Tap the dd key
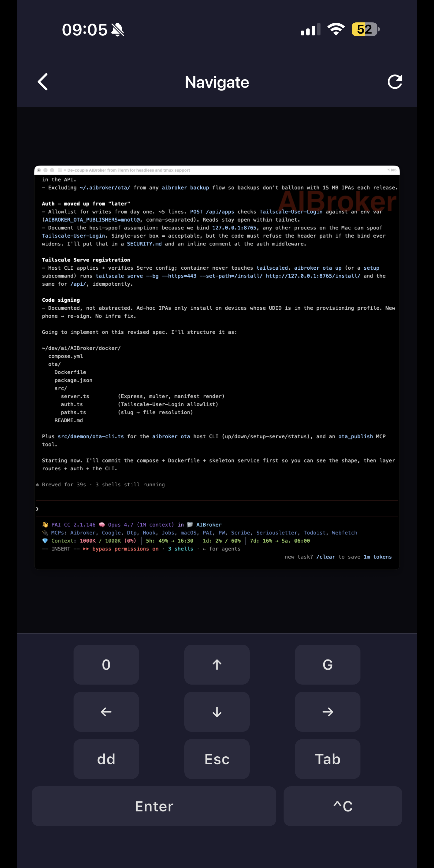 point(106,759)
